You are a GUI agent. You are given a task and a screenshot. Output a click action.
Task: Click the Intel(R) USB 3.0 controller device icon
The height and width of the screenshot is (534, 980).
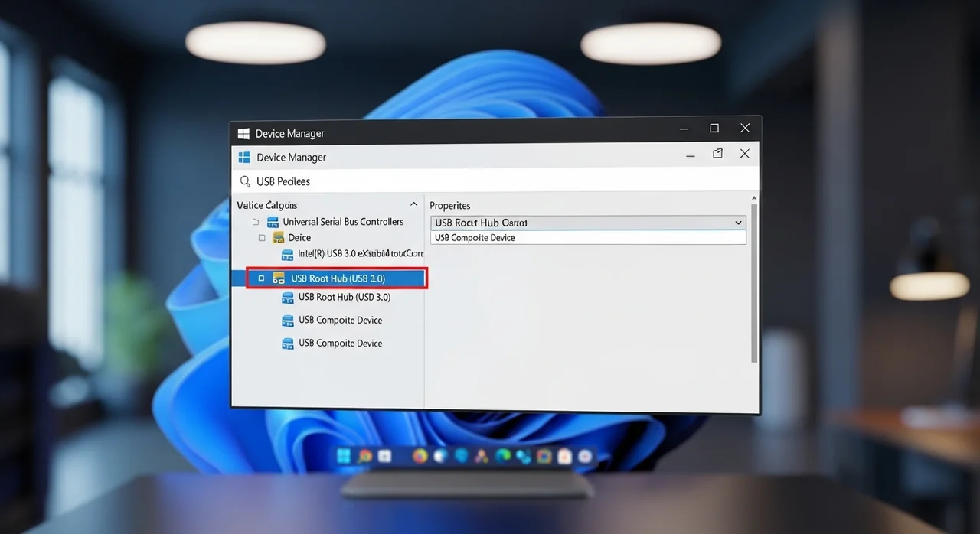click(x=288, y=254)
